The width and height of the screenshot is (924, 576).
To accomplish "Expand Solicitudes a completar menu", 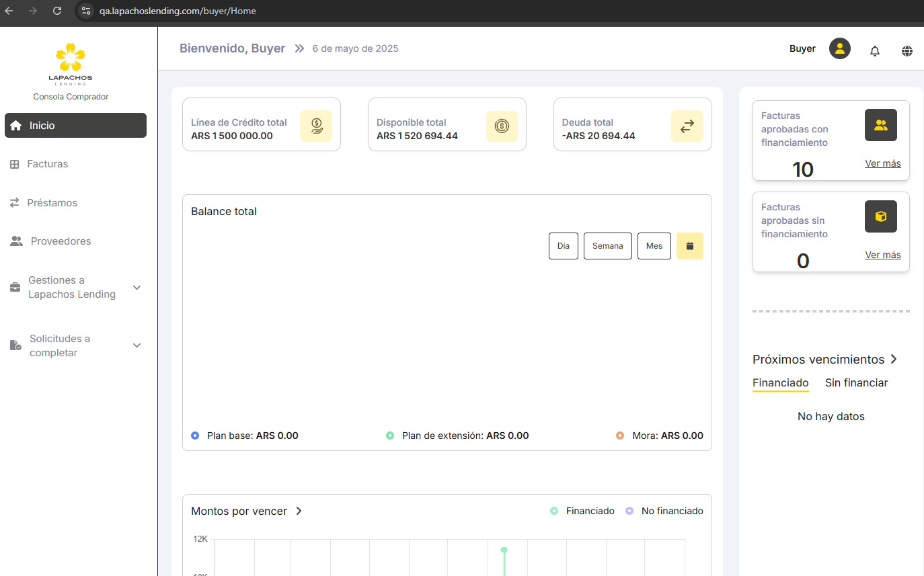I will point(137,345).
